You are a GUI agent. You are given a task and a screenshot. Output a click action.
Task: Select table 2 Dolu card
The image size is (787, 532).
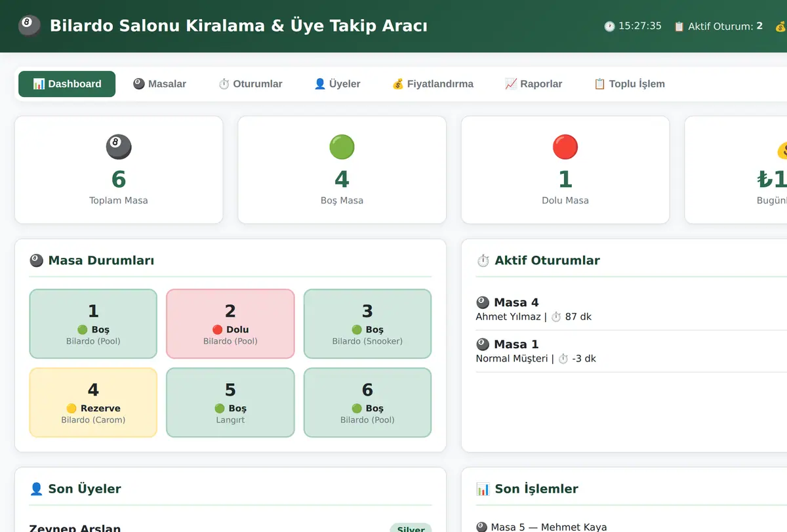point(230,324)
